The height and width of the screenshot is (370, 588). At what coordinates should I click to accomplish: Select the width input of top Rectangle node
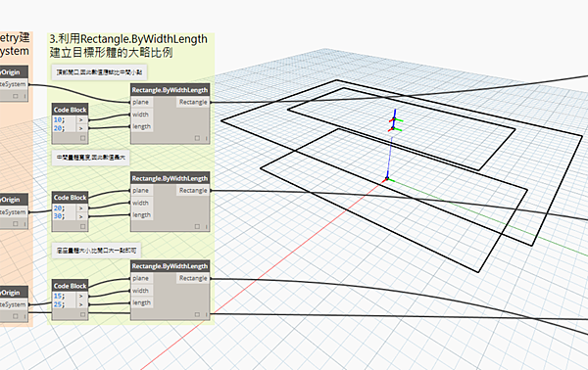[x=141, y=115]
